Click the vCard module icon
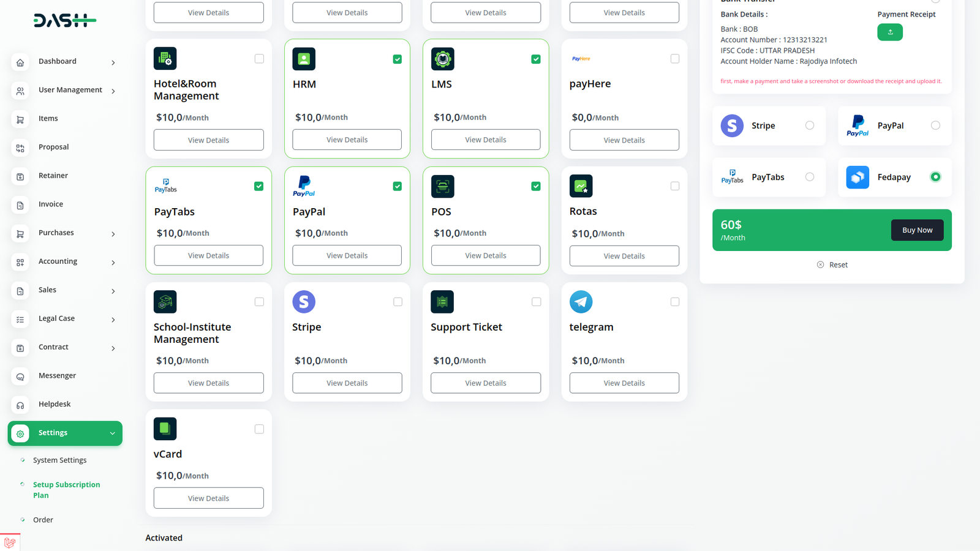The width and height of the screenshot is (980, 551). click(x=165, y=429)
